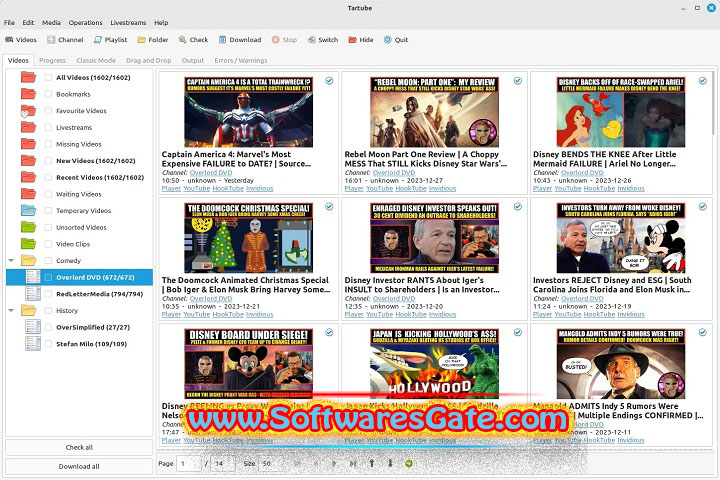Select the Temporary Videos blue folder icon
Screen dimensions: 720x480
(28, 210)
